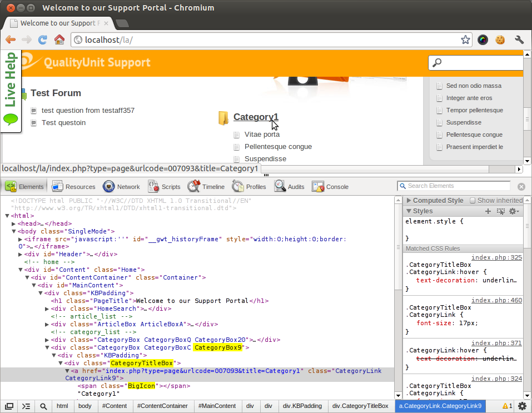Click the cookie extension icon
Viewport: 532px width, 413px height.
[x=500, y=39]
